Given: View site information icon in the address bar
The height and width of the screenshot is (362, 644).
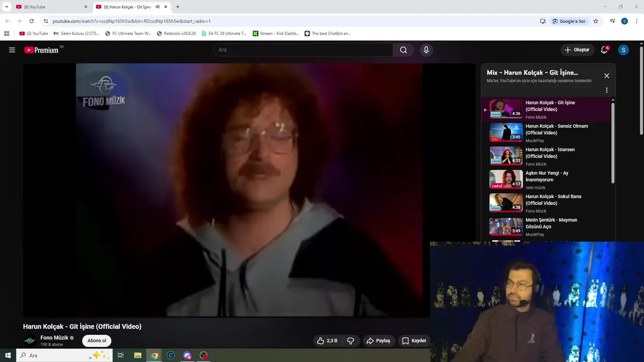Looking at the screenshot, I should [x=46, y=21].
